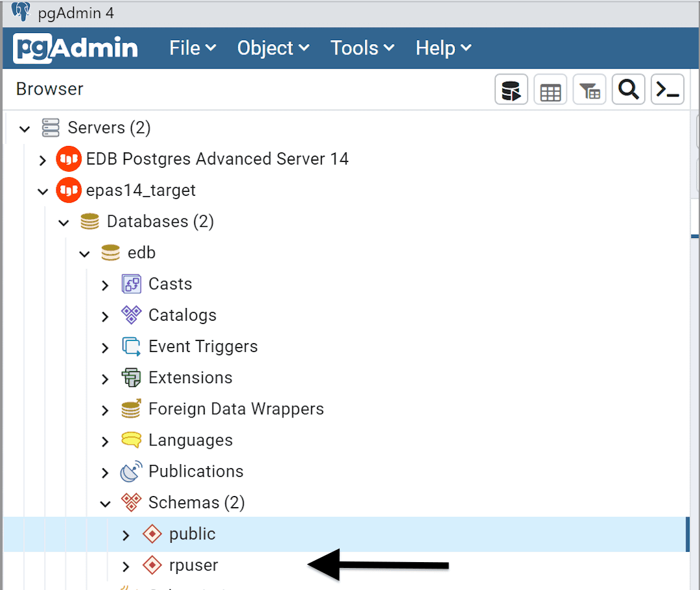Image resolution: width=700 pixels, height=590 pixels.
Task: Click the Publications node icon
Action: tap(131, 471)
